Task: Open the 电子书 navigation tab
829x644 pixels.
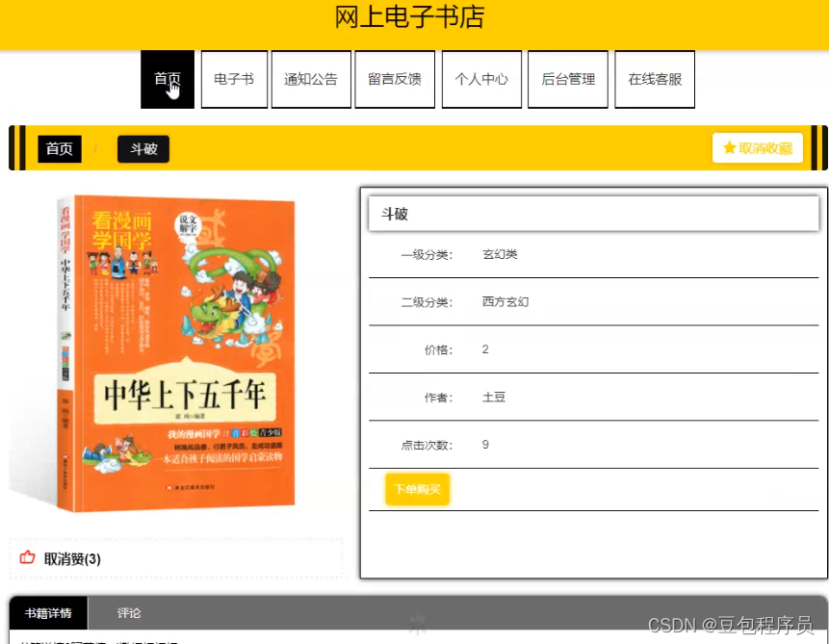Action: pyautogui.click(x=234, y=79)
